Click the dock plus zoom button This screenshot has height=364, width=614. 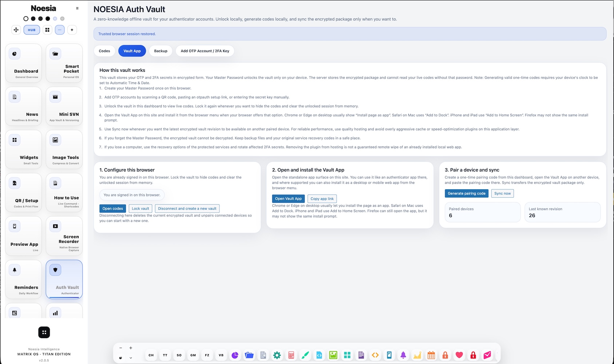[131, 348]
